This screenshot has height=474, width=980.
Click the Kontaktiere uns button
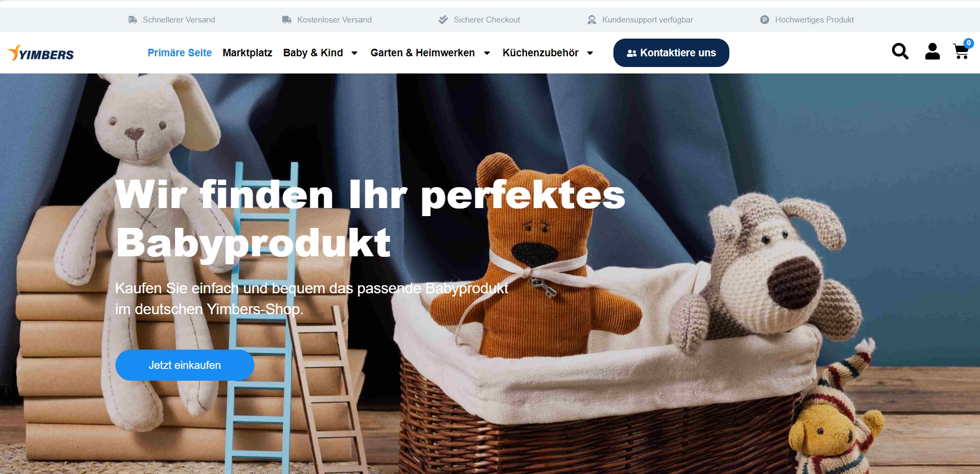pos(671,53)
